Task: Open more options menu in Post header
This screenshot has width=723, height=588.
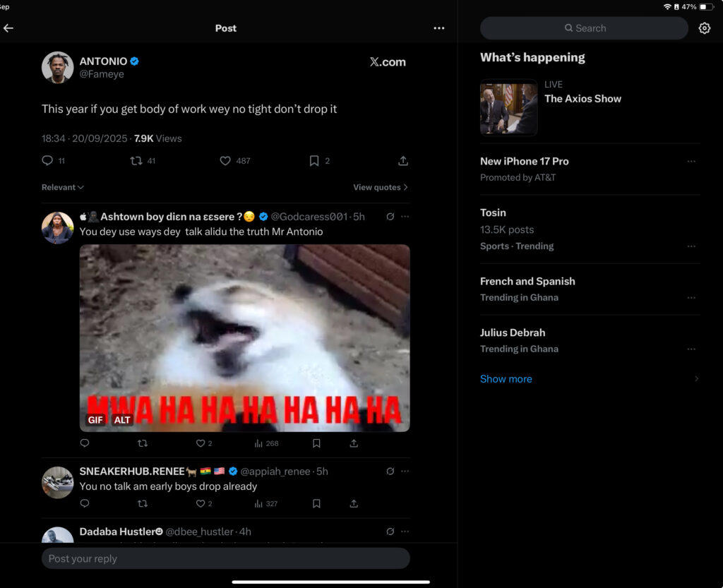Action: [439, 28]
